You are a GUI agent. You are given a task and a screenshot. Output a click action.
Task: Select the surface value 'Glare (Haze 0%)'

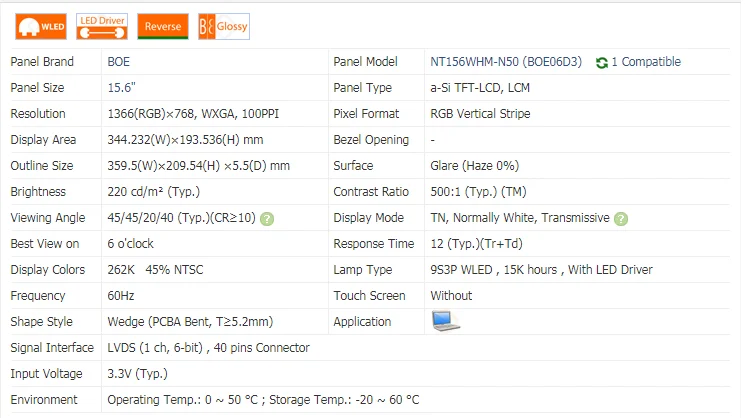[x=475, y=166]
